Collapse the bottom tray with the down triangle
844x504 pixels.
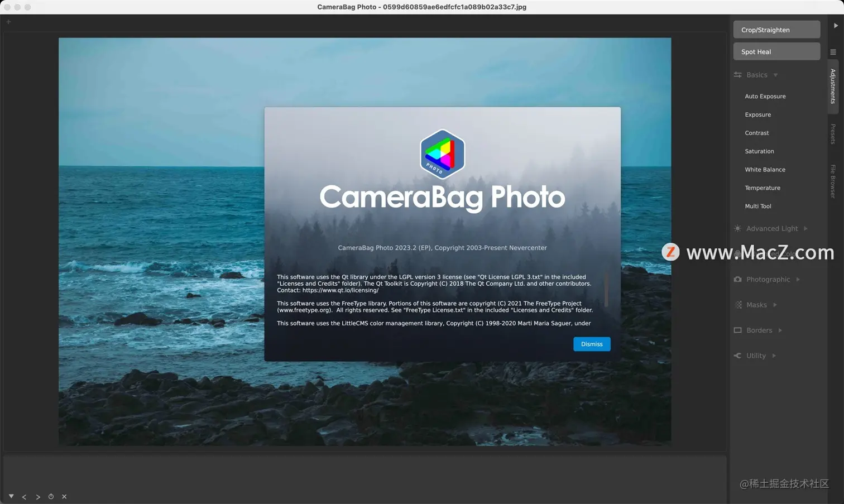click(x=11, y=496)
